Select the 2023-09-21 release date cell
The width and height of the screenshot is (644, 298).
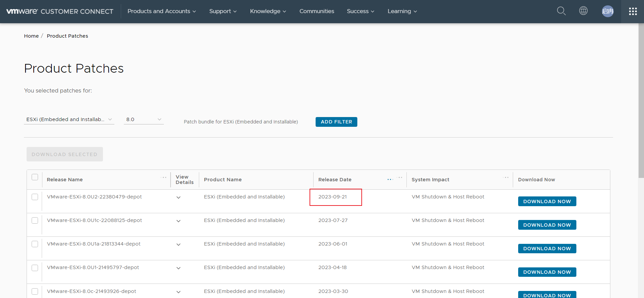[x=332, y=197]
